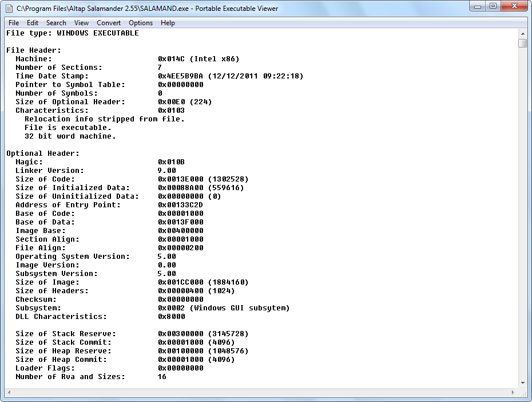The image size is (532, 402).
Task: Click 'Size of Heap Commit:' label
Action: [x=61, y=360]
